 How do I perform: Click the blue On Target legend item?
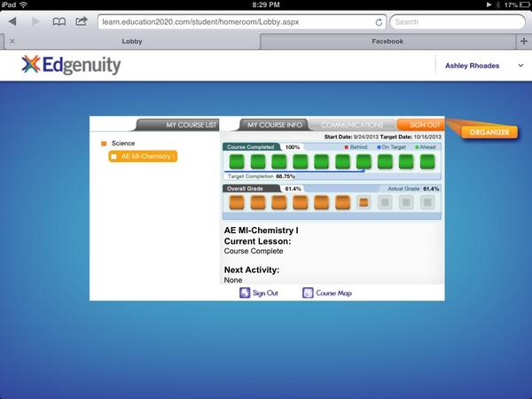click(392, 147)
